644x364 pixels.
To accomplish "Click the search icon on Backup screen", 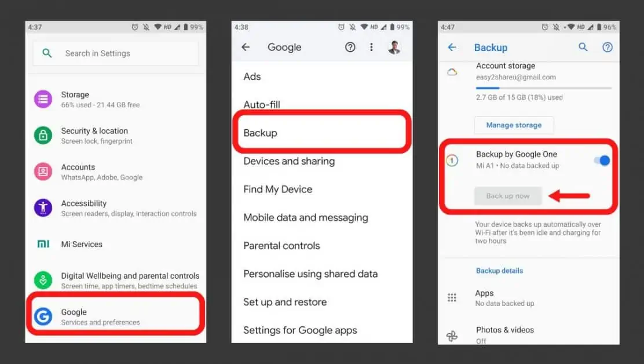I will pos(583,48).
